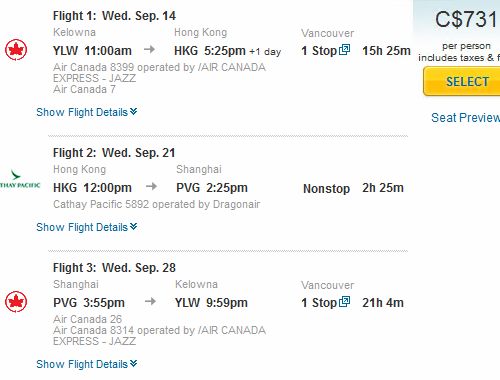Expand Show Flight Details for Flight 2
The width and height of the screenshot is (500, 380).
tap(87, 227)
